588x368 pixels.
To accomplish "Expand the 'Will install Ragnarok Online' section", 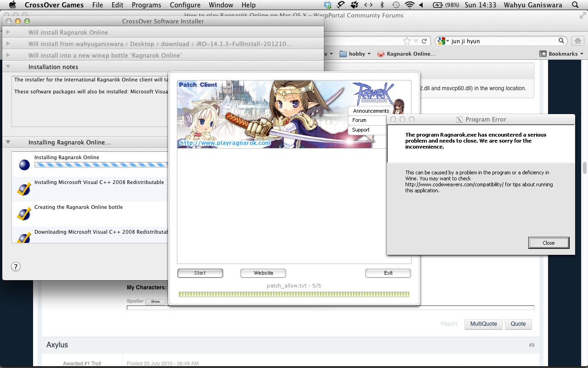I will pyautogui.click(x=8, y=32).
